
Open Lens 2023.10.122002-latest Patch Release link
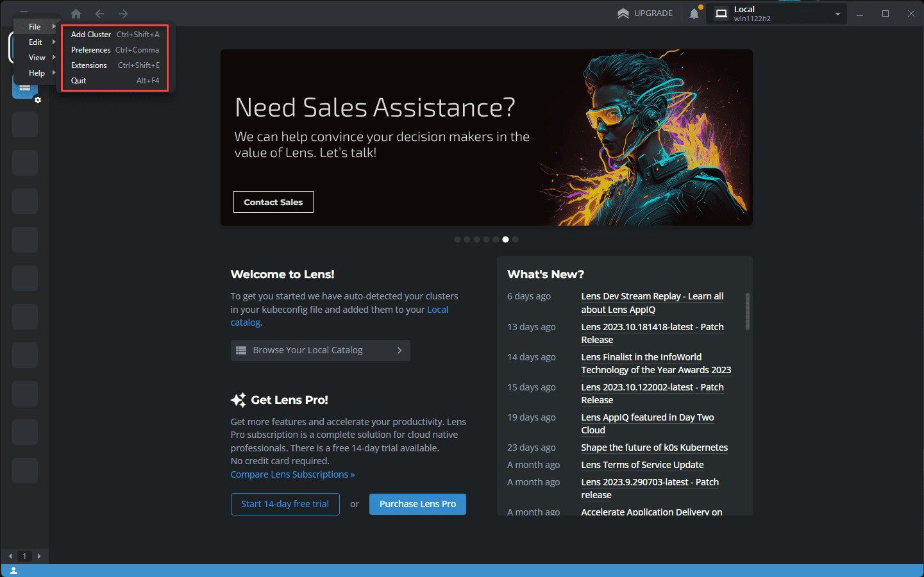coord(653,394)
